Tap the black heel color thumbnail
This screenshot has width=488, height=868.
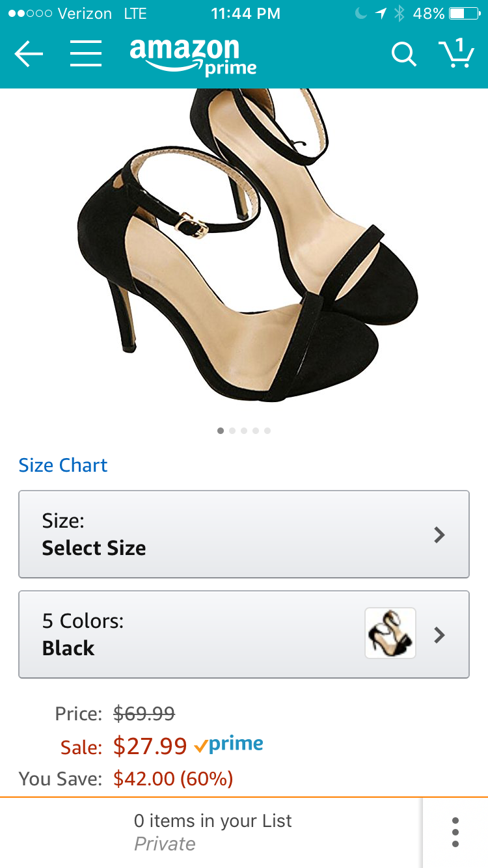(390, 634)
